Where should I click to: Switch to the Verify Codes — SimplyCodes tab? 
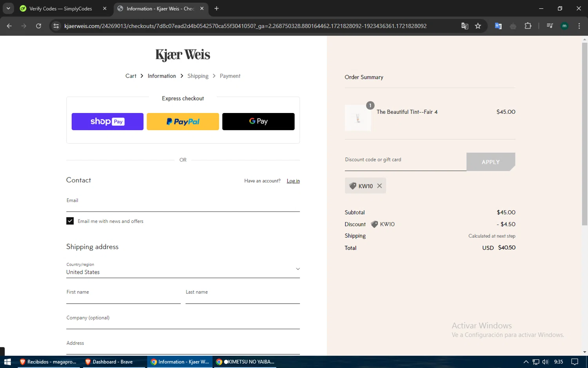[x=61, y=9]
